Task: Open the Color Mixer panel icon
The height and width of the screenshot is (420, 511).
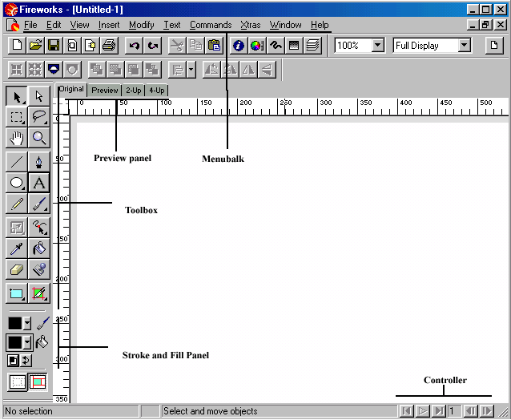Action: pyautogui.click(x=257, y=46)
